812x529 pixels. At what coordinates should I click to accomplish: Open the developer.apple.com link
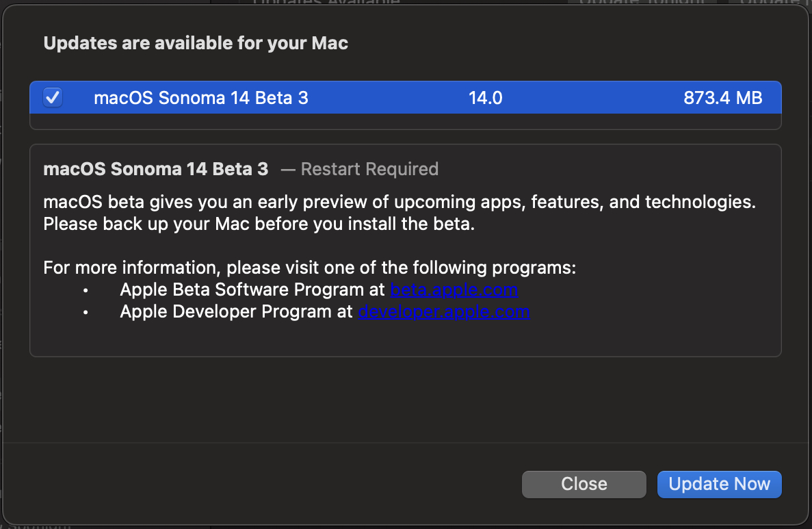[x=444, y=312]
